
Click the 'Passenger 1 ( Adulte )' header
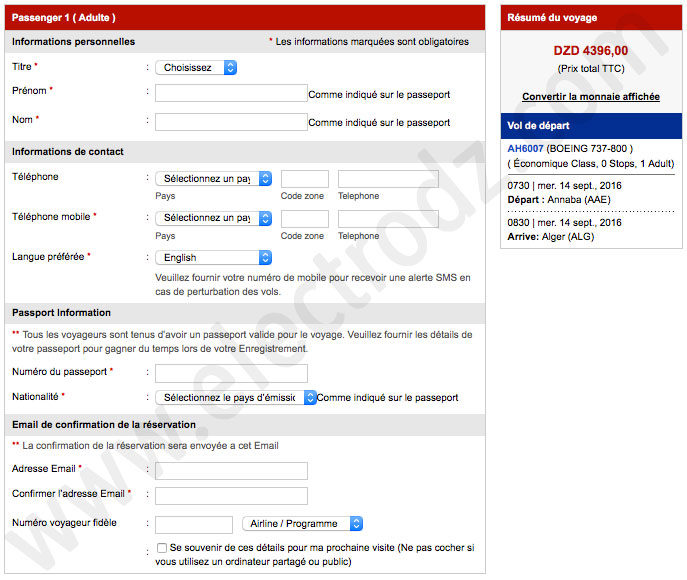pyautogui.click(x=245, y=18)
